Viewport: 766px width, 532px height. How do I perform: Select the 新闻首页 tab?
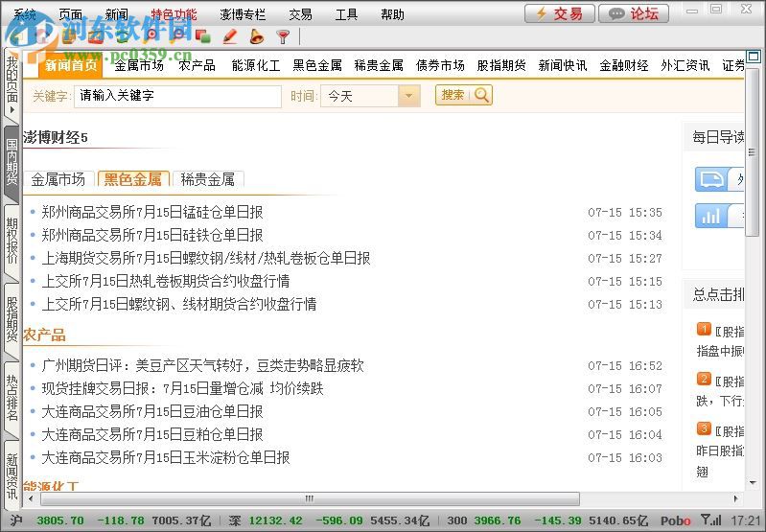click(70, 65)
